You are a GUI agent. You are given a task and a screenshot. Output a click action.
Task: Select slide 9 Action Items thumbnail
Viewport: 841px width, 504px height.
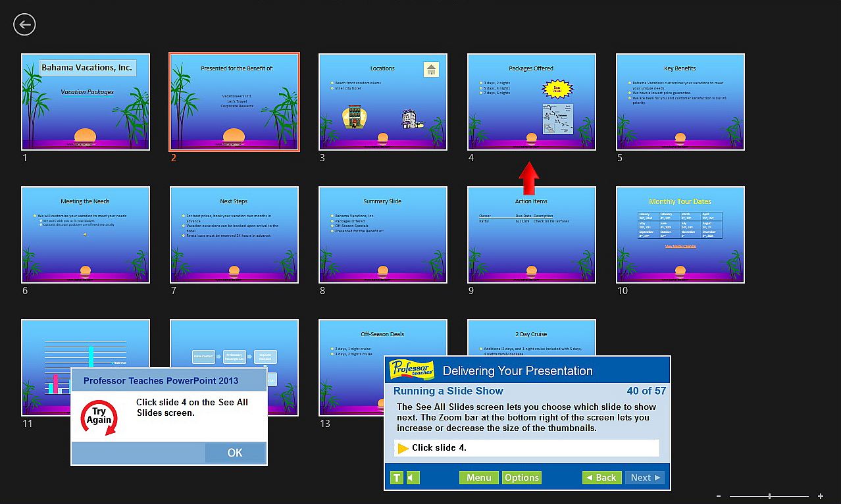tap(532, 235)
